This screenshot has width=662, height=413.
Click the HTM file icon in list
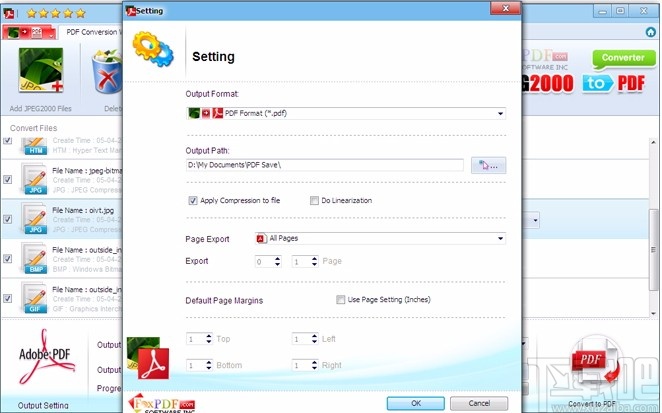point(34,146)
